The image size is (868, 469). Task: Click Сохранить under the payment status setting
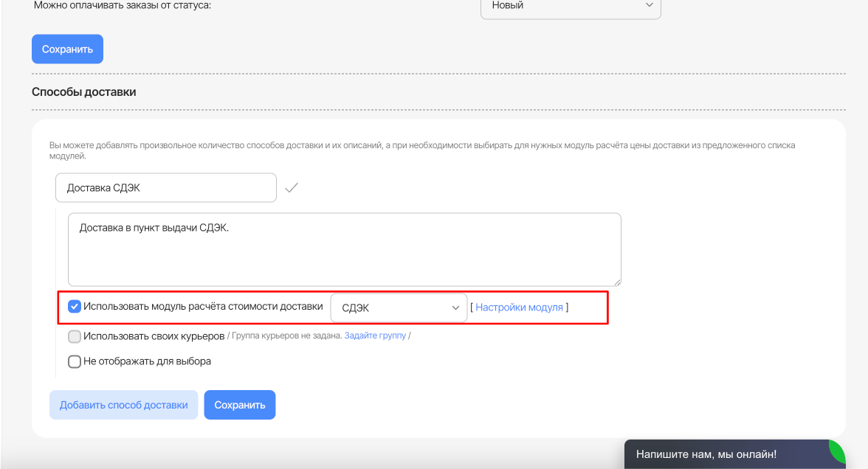67,49
